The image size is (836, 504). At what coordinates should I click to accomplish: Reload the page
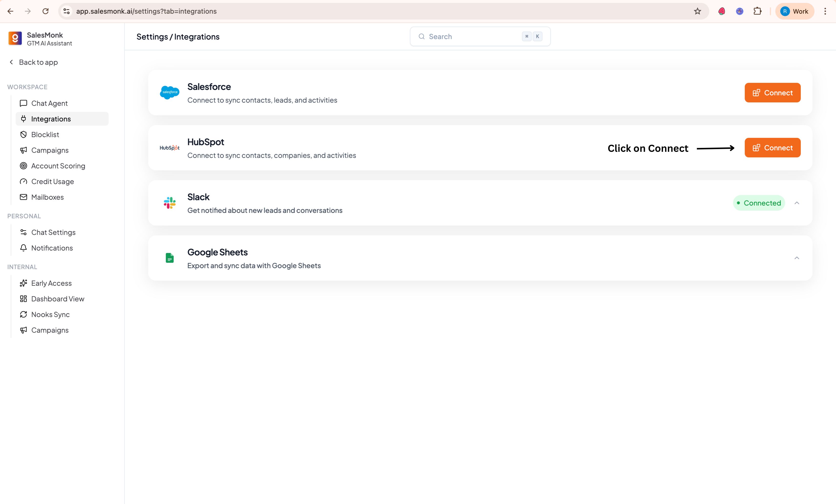(x=45, y=11)
